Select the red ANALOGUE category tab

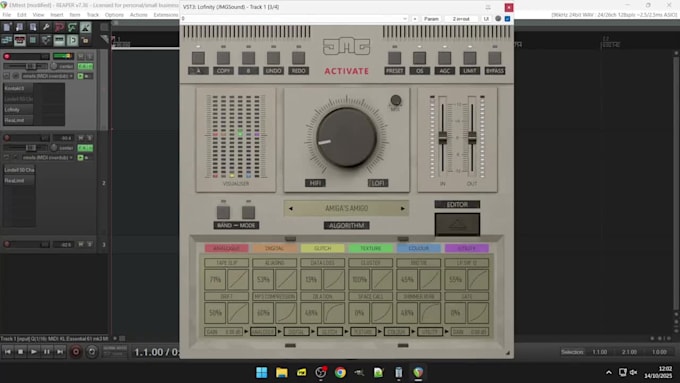tap(226, 248)
